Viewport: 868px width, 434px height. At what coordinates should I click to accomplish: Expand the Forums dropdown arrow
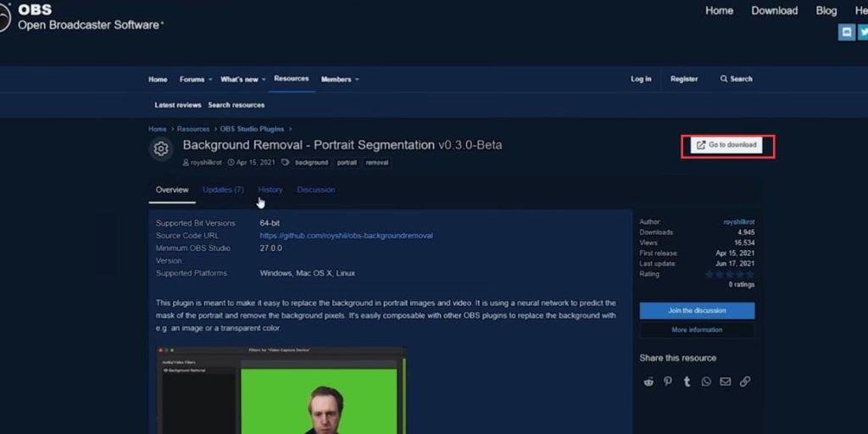tap(209, 80)
